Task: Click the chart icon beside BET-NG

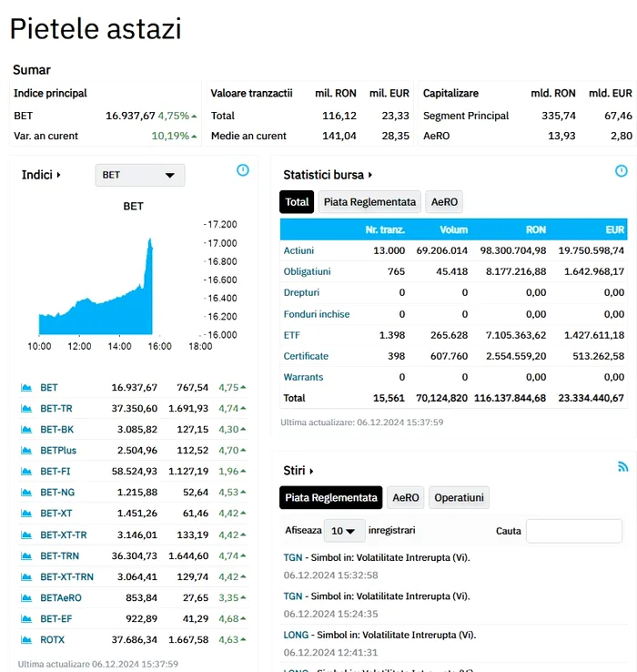Action: (x=26, y=493)
